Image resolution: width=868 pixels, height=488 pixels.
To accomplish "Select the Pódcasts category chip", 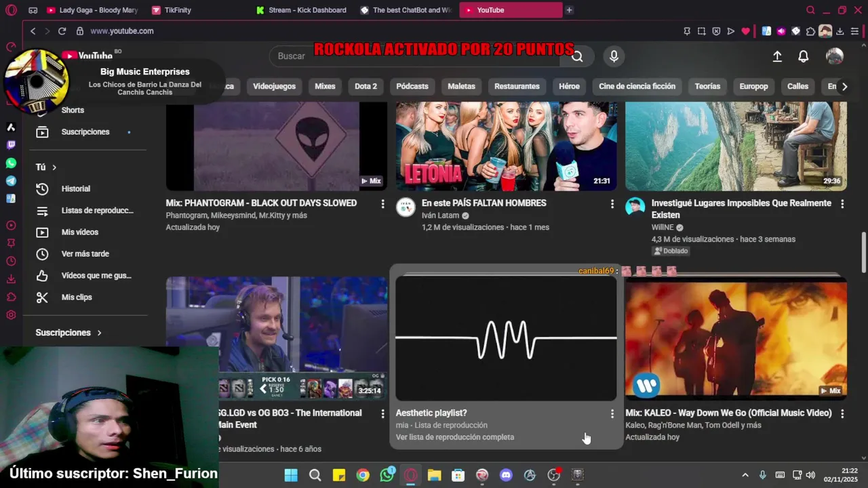I will click(x=412, y=87).
